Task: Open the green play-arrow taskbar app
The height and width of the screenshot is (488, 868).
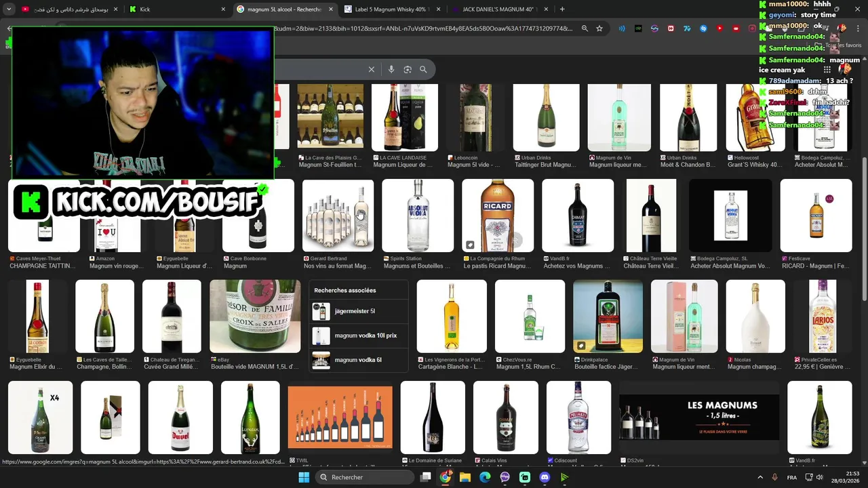Action: 564,477
